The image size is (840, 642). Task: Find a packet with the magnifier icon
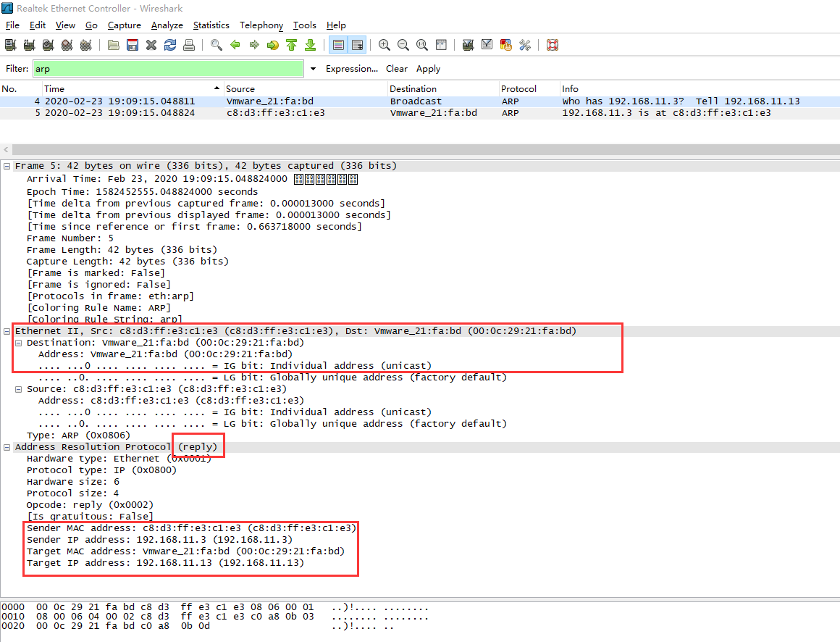pos(216,44)
